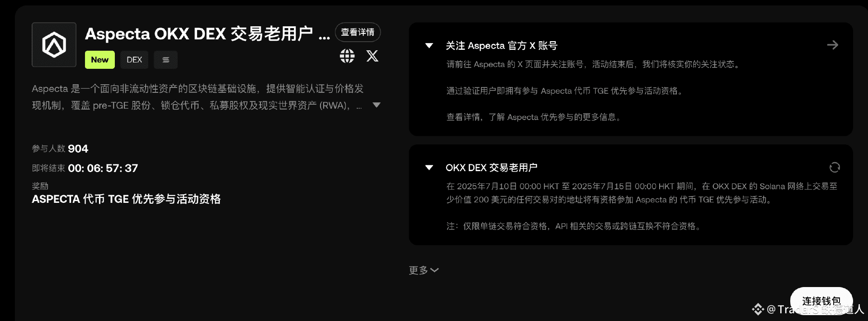Expand the Aspecta description text arrow
This screenshot has height=321, width=868.
376,105
